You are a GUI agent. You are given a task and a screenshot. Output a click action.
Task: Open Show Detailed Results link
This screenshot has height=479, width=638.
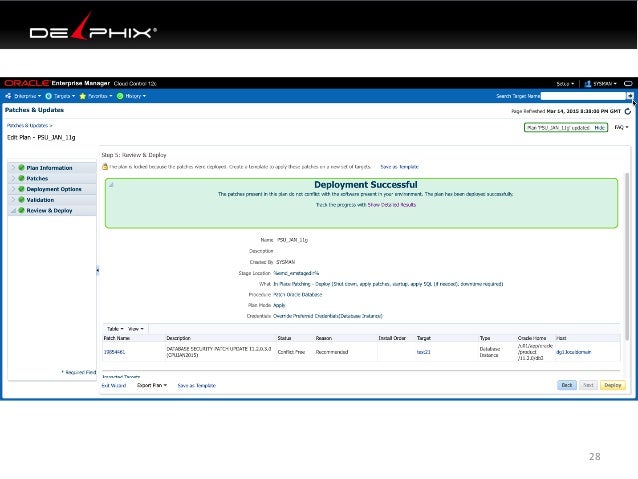point(391,205)
